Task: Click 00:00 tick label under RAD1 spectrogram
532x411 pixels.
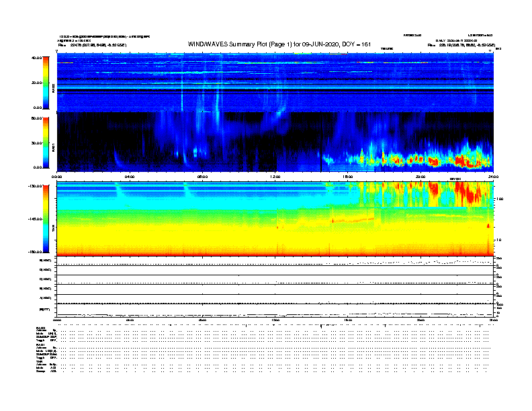Action: point(56,177)
